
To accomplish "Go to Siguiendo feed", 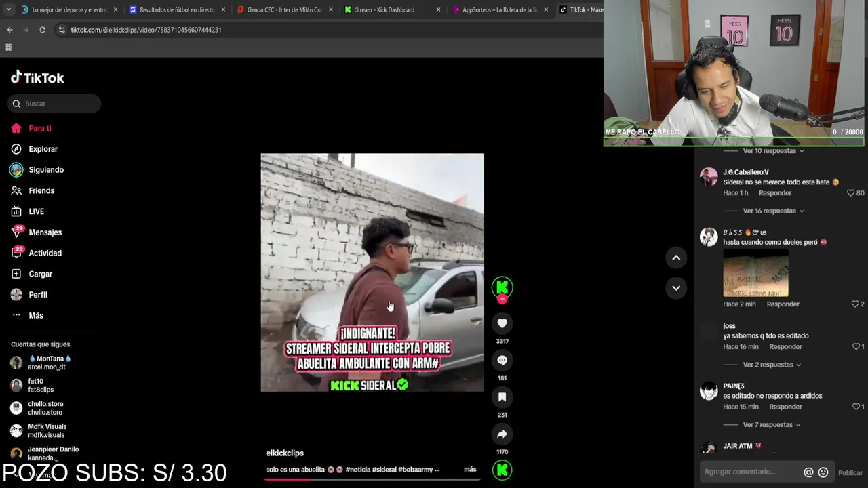I will [37, 170].
